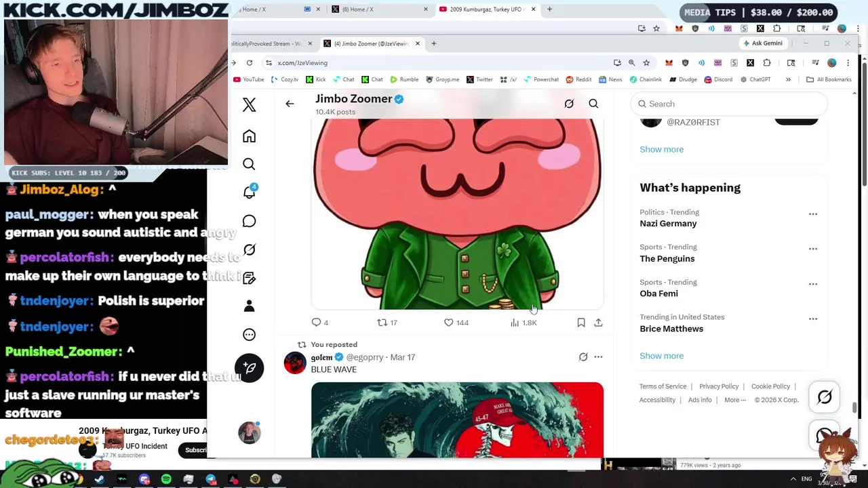Click the Ask Gemini button

point(763,43)
